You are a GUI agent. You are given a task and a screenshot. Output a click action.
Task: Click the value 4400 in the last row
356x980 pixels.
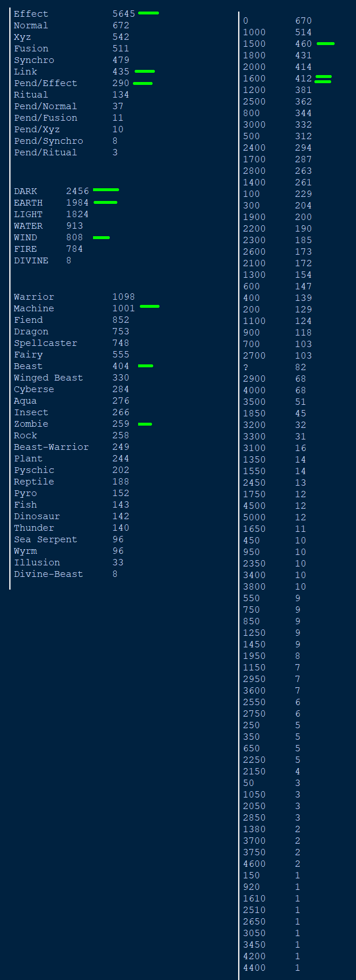tap(254, 968)
